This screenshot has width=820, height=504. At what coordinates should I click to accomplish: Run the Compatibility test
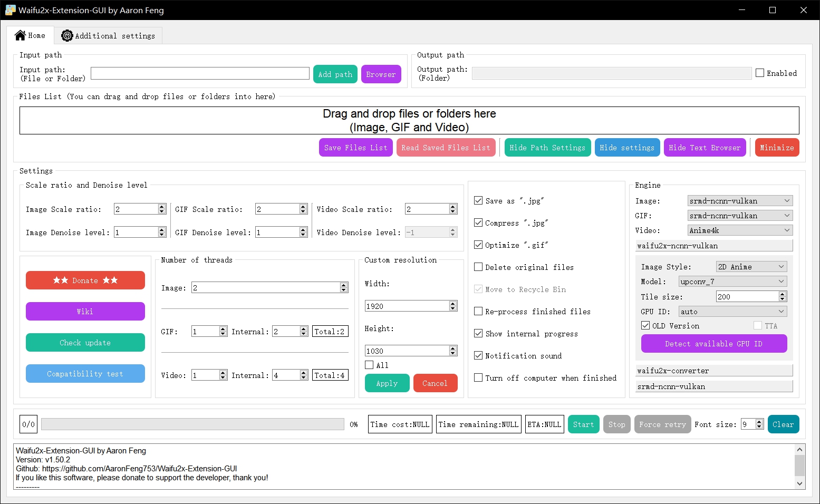pyautogui.click(x=85, y=374)
